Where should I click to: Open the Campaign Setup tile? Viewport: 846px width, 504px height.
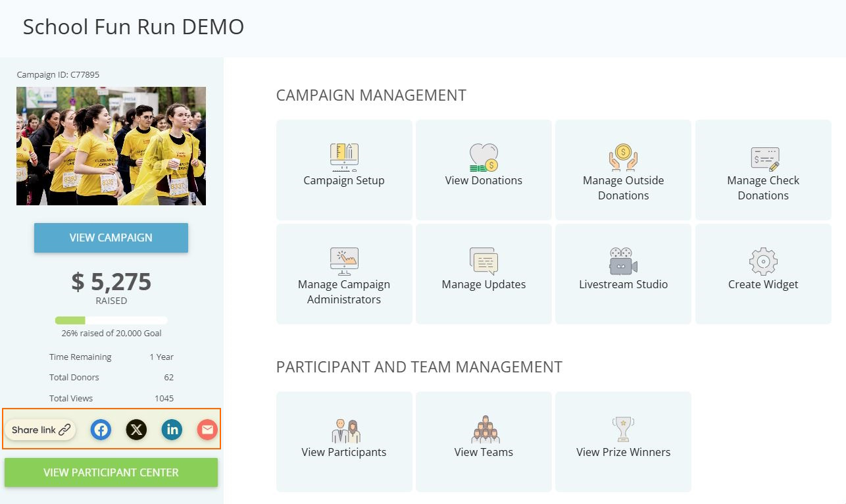pos(344,170)
